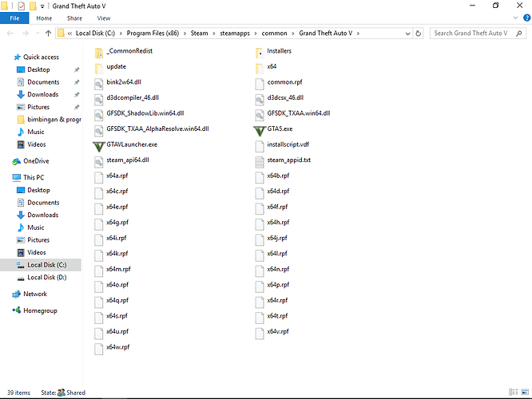Expand breadcrumb arrow after common
This screenshot has height=399, width=532.
293,34
